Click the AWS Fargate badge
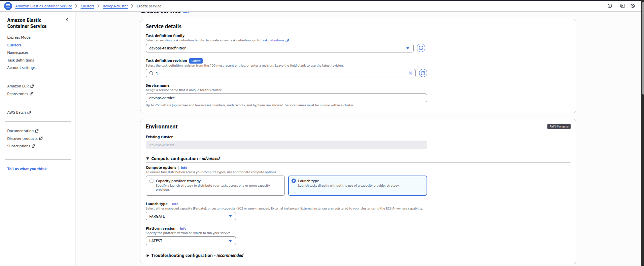Viewport: 644px width, 266px height. point(559,126)
